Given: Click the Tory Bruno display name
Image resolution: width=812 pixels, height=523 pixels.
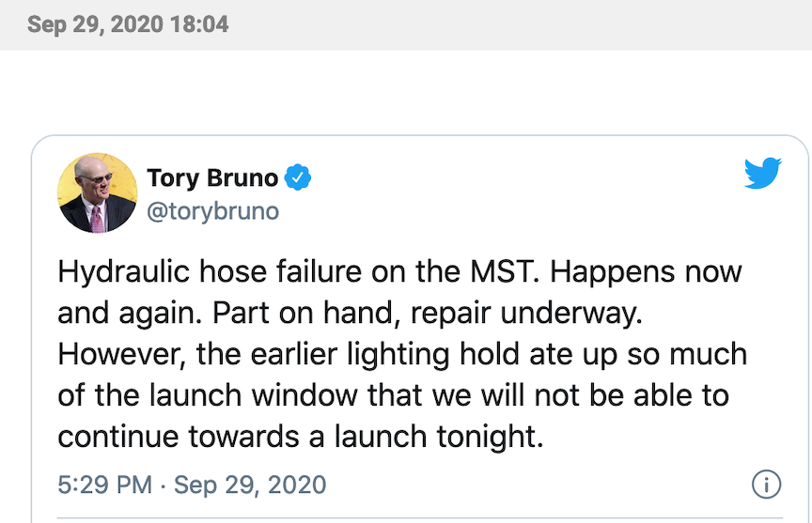Looking at the screenshot, I should (212, 177).
